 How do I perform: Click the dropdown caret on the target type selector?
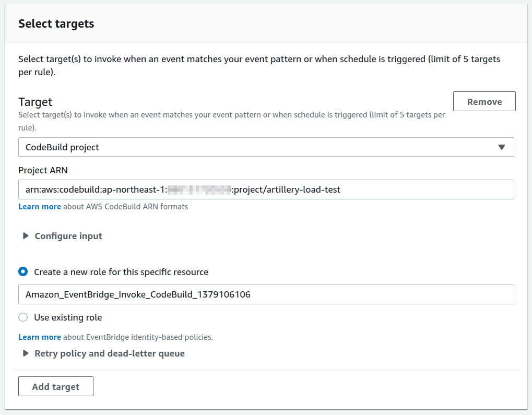click(x=502, y=147)
